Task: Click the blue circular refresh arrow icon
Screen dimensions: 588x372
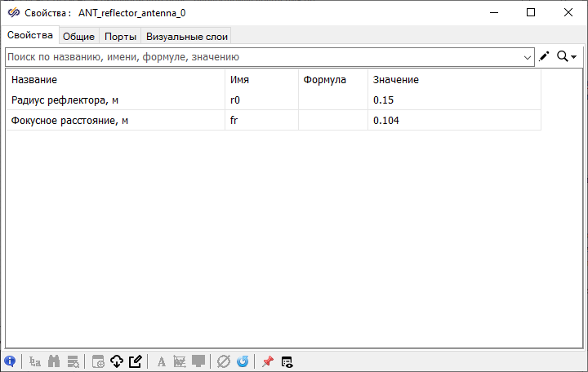Action: [243, 361]
